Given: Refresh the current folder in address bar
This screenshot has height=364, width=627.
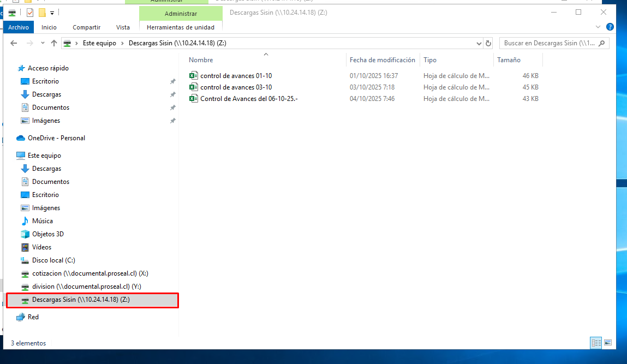Looking at the screenshot, I should (x=488, y=43).
